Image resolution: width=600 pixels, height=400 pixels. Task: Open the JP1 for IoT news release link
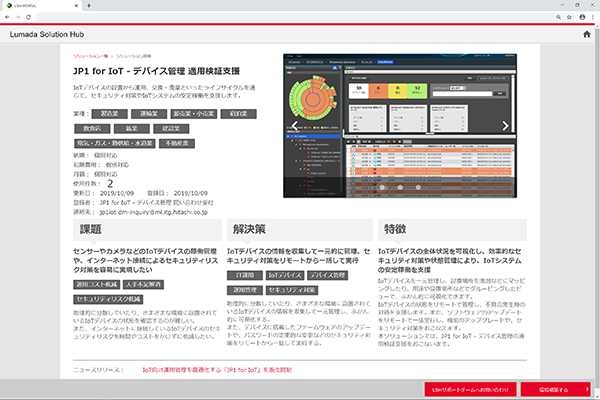217,370
